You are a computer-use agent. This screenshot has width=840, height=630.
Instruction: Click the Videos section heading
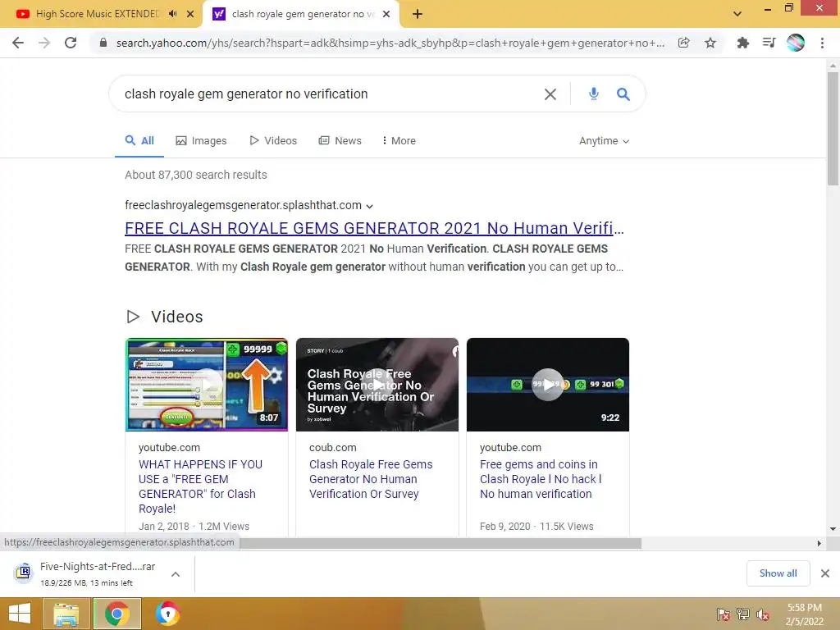[x=177, y=317]
